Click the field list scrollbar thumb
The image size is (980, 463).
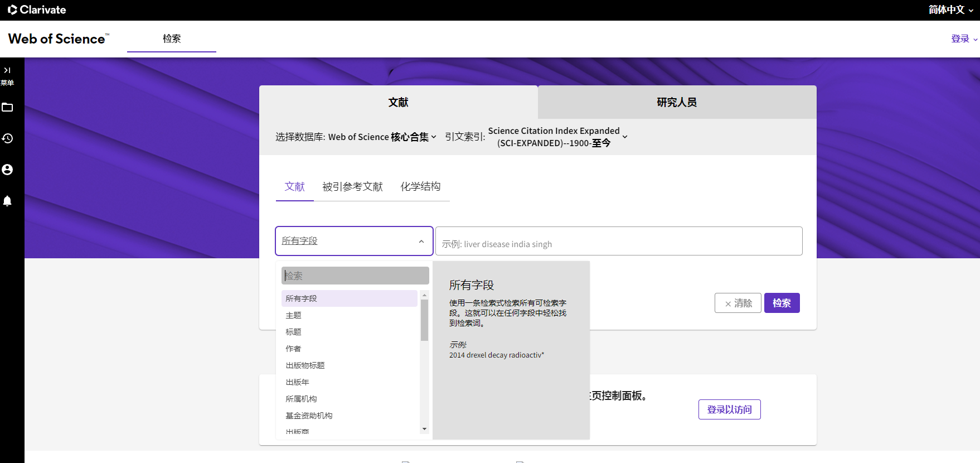[425, 320]
